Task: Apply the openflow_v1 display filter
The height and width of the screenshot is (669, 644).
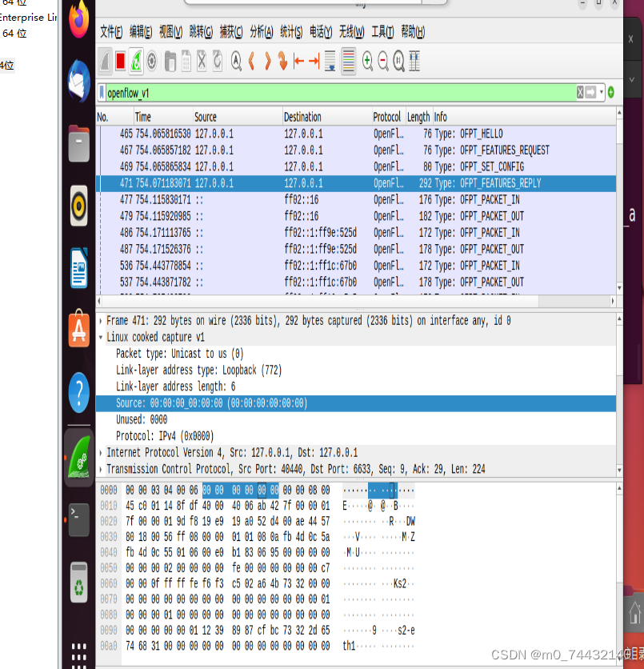Action: [x=590, y=92]
